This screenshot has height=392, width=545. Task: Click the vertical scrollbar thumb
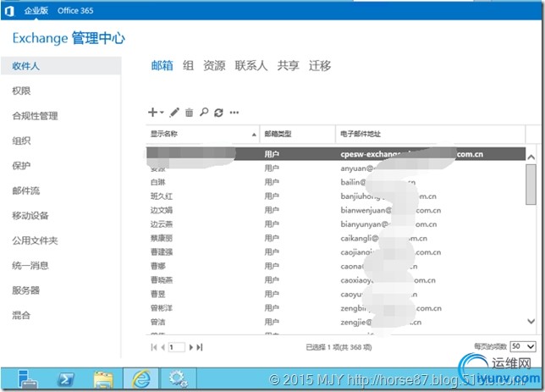[531, 185]
